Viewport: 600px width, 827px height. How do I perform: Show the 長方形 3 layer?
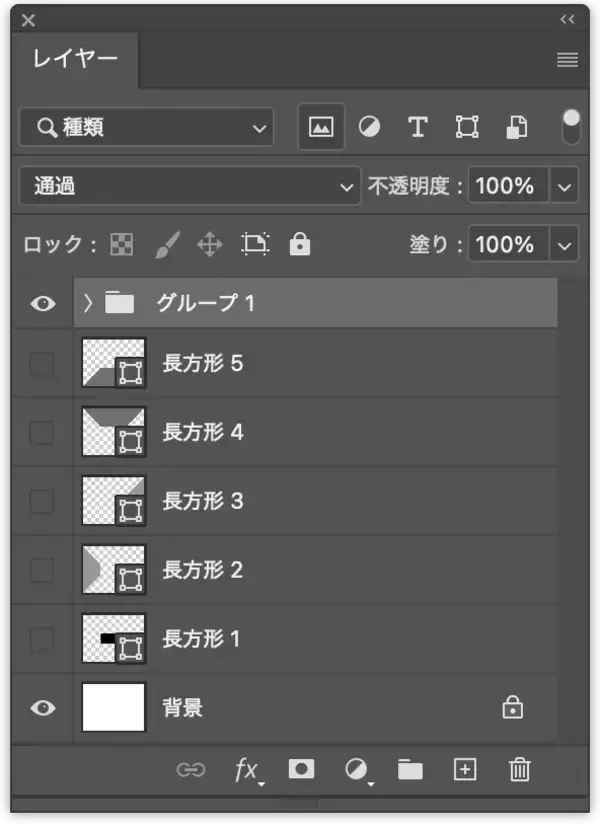pos(40,501)
